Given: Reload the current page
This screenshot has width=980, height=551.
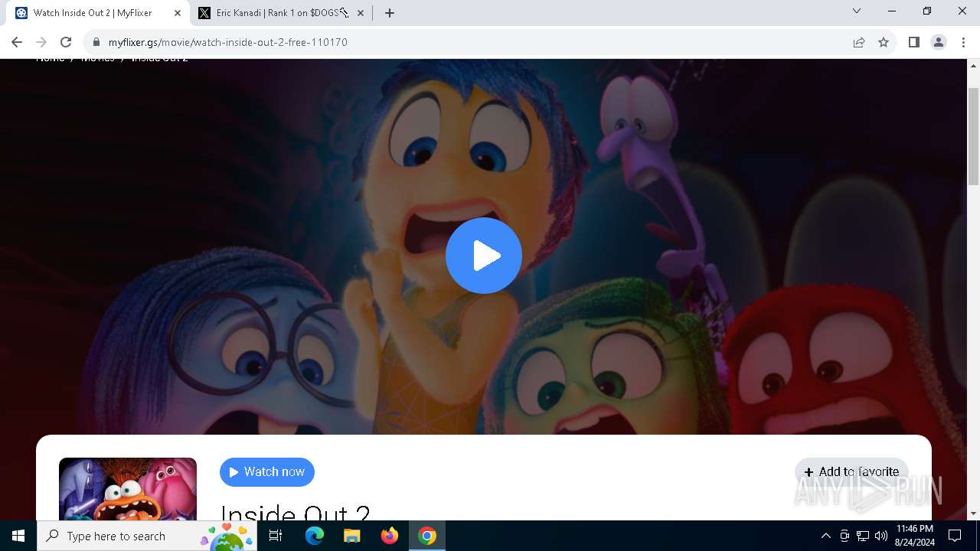Looking at the screenshot, I should 66,42.
